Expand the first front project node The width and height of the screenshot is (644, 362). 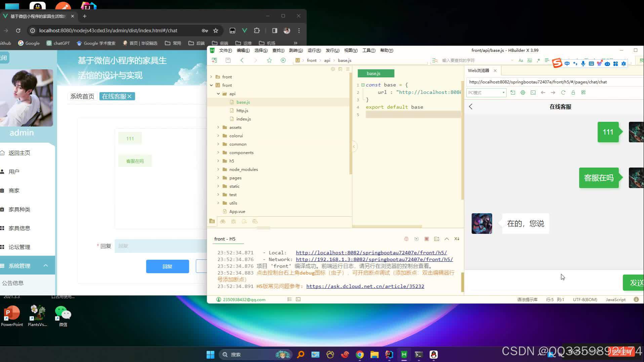pos(211,77)
